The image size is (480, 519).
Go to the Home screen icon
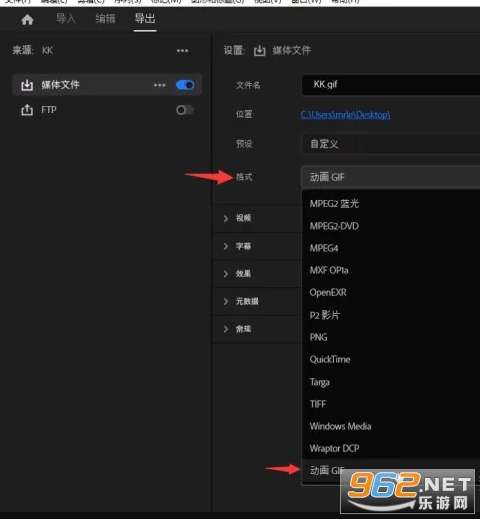(27, 20)
